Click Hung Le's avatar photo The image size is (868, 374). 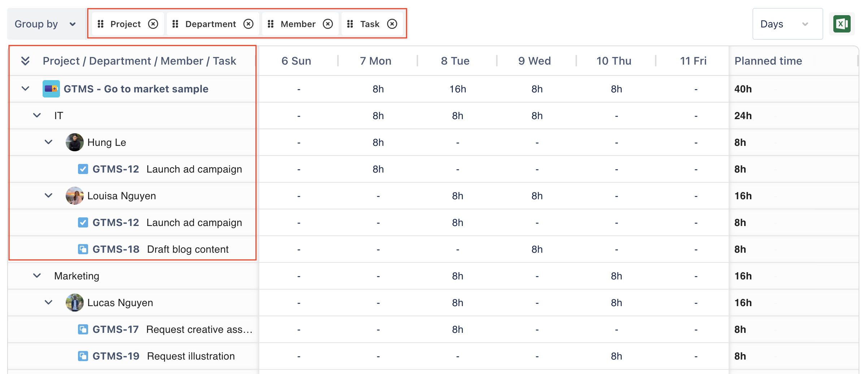pos(74,142)
